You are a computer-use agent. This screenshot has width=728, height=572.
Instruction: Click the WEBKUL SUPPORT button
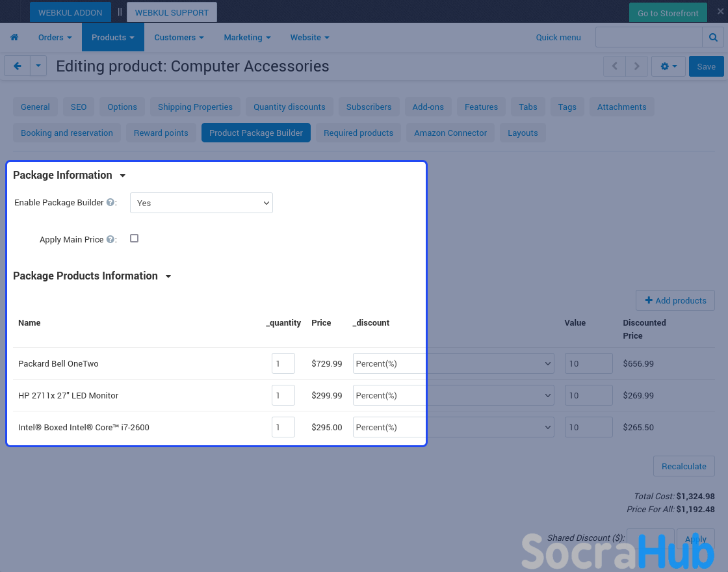click(x=172, y=12)
